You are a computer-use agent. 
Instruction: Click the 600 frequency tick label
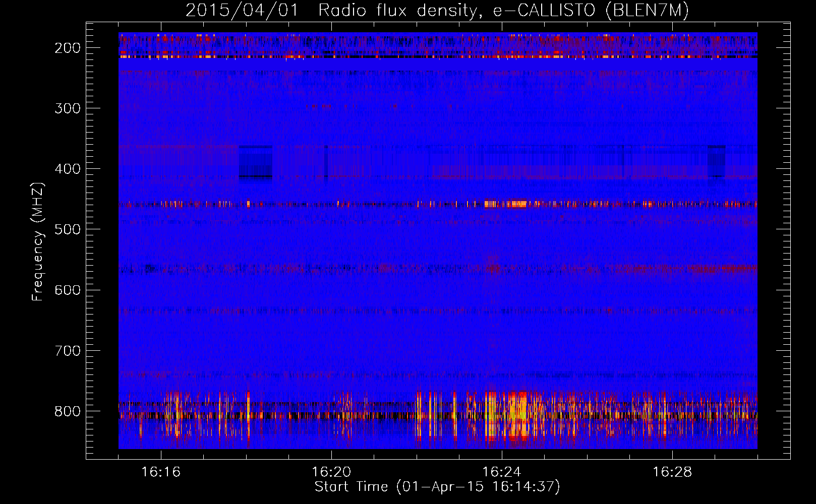(68, 290)
